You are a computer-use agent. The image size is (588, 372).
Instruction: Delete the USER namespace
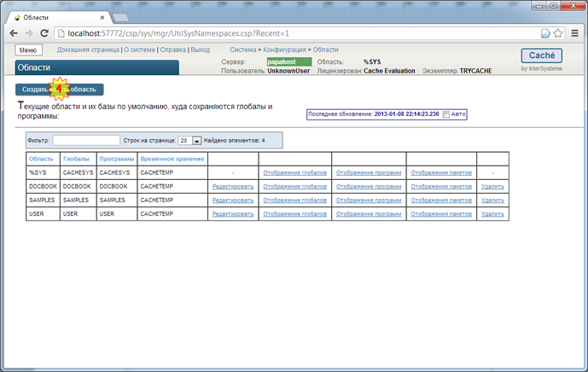click(x=492, y=214)
